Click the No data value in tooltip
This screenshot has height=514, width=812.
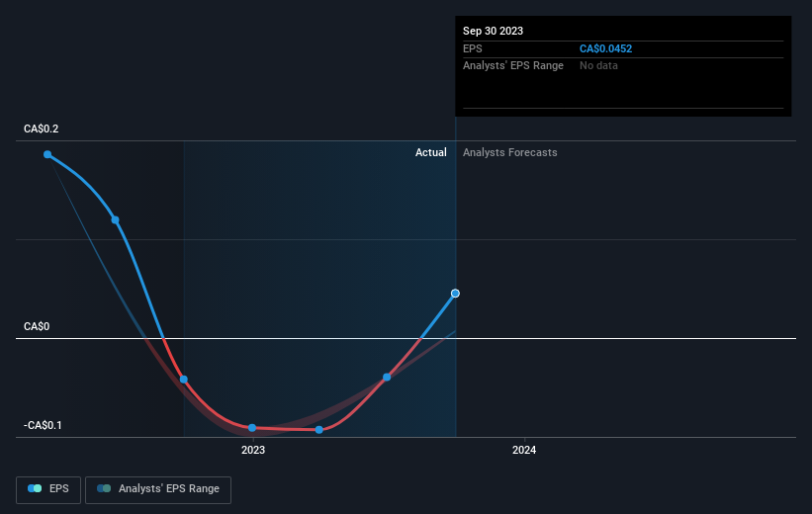(x=598, y=66)
